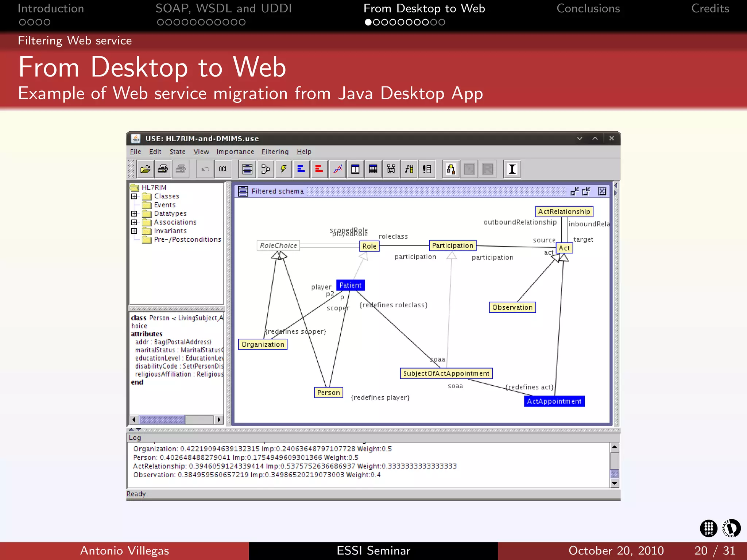Close the Filtered schema internal frame
The width and height of the screenshot is (747, 560).
(x=602, y=191)
